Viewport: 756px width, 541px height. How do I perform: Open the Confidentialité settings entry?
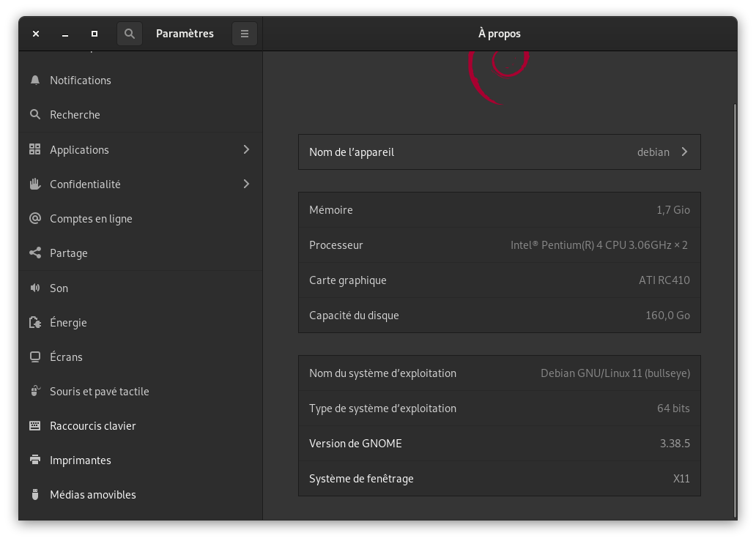pos(141,184)
